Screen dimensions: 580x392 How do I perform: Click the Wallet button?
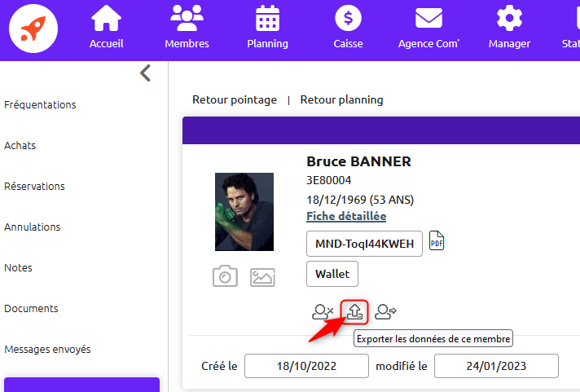click(332, 274)
